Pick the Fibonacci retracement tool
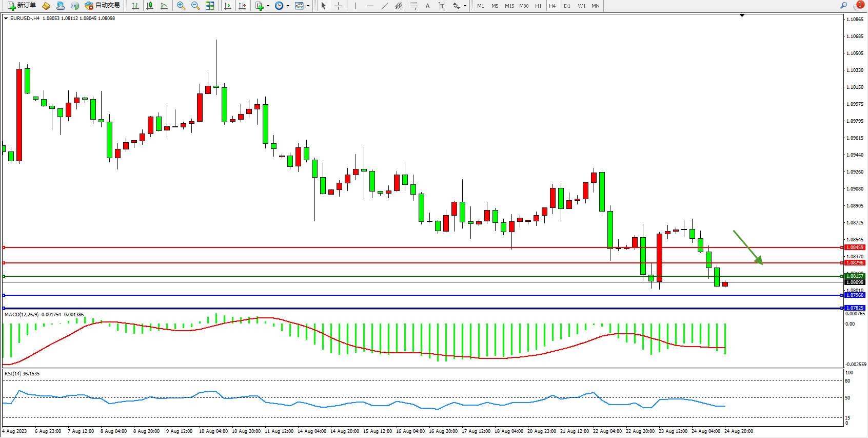This screenshot has width=868, height=438. (413, 6)
